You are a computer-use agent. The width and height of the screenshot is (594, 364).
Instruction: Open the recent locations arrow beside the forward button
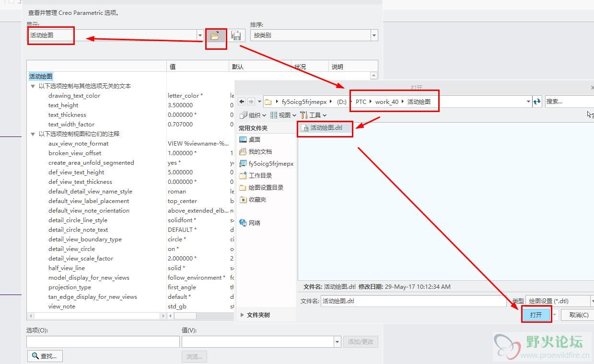coord(259,102)
